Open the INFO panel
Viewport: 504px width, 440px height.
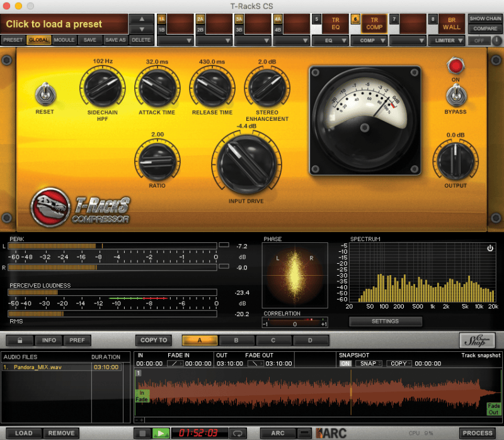[49, 341]
